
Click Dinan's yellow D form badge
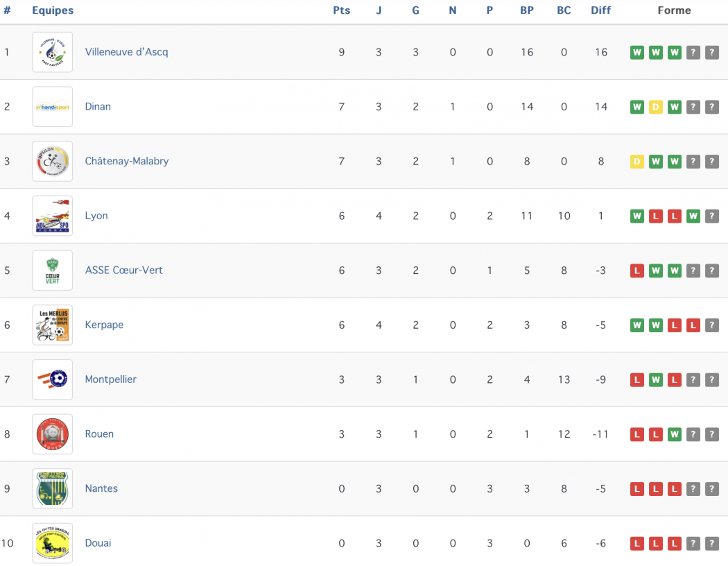click(656, 108)
